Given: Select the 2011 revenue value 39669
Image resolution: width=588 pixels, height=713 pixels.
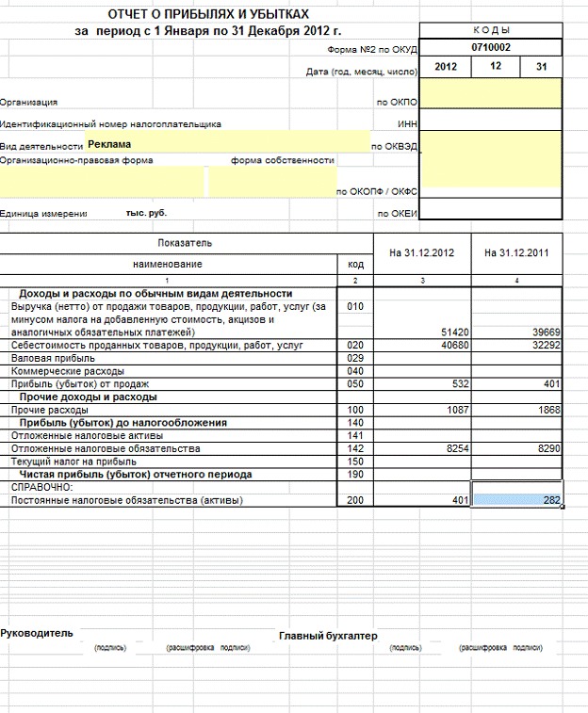Looking at the screenshot, I should (517, 332).
